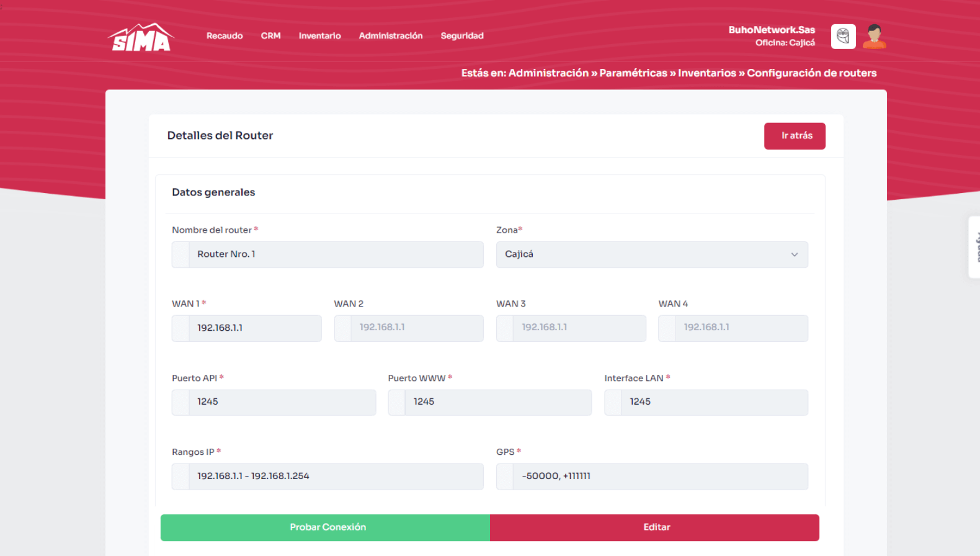Click the SIMA logo
The image size is (980, 556).
(141, 37)
